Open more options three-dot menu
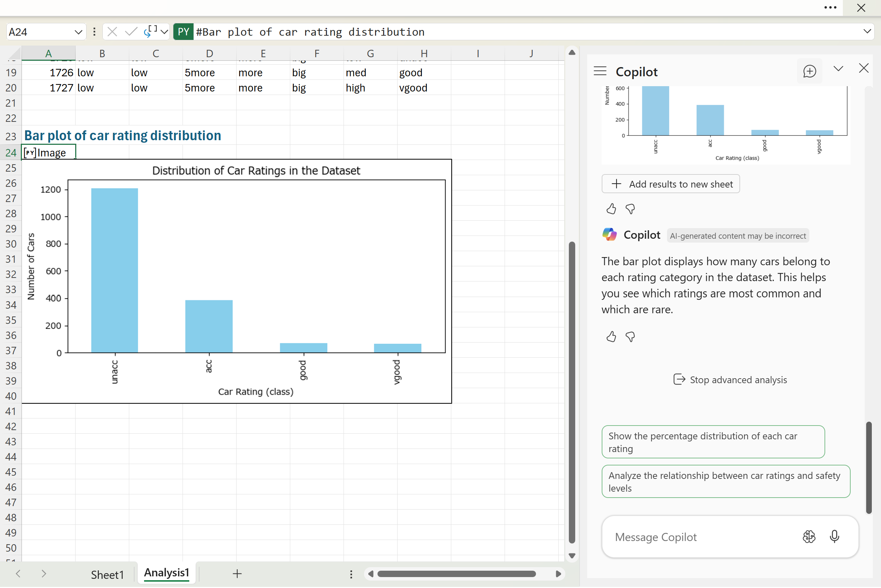Viewport: 881px width, 588px height. (x=830, y=7)
